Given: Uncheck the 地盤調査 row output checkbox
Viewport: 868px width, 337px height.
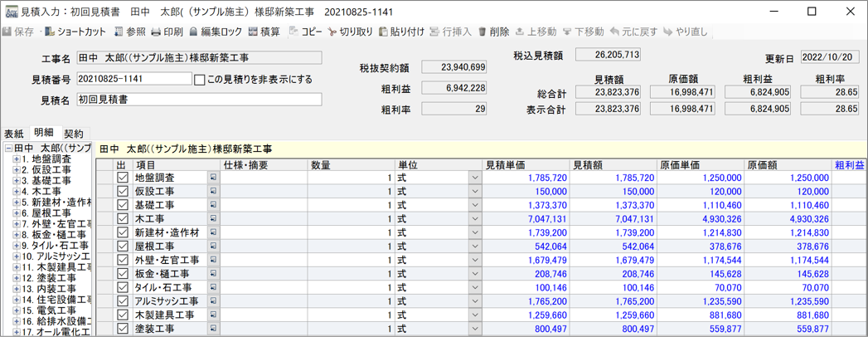Looking at the screenshot, I should tap(123, 178).
